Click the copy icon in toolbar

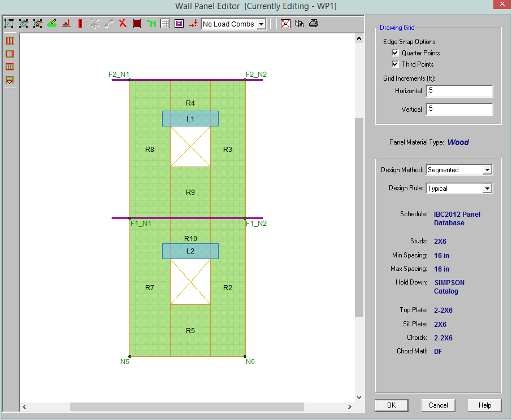(300, 24)
